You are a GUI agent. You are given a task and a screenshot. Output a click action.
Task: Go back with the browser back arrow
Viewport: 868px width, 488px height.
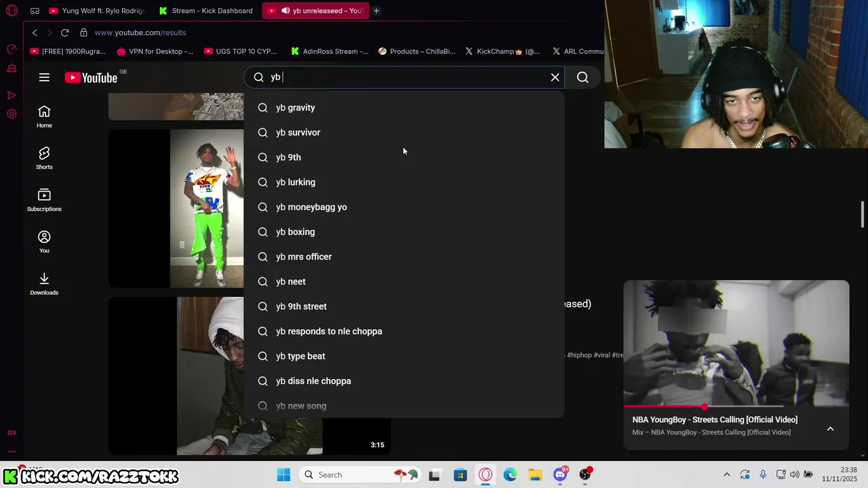[x=35, y=33]
